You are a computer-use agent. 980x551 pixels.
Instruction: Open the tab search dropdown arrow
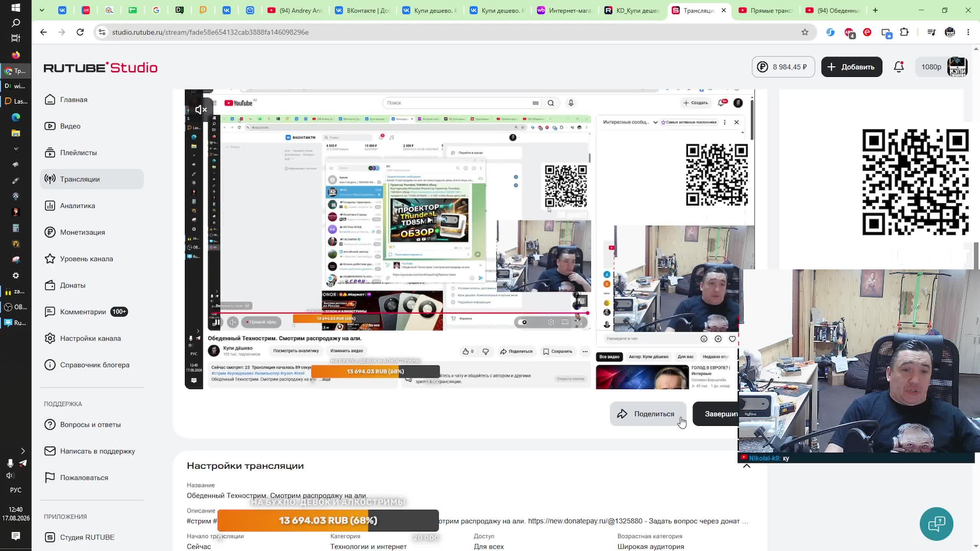[x=42, y=10]
